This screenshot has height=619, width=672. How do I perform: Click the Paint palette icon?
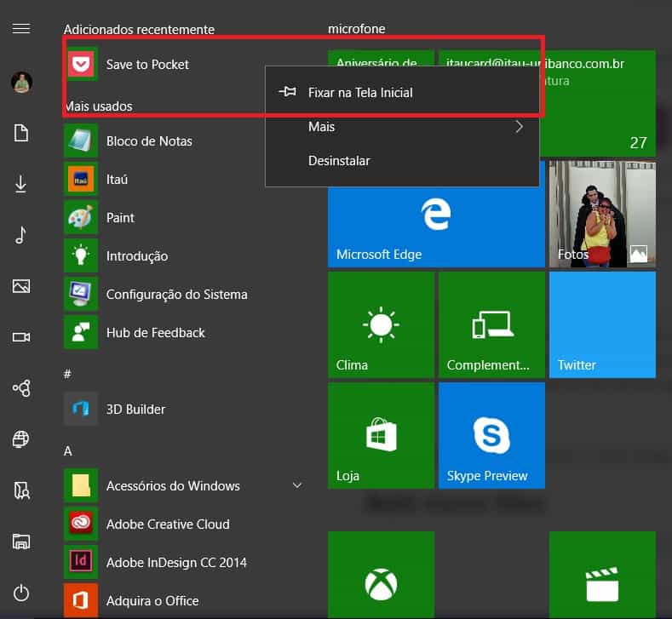click(x=81, y=217)
